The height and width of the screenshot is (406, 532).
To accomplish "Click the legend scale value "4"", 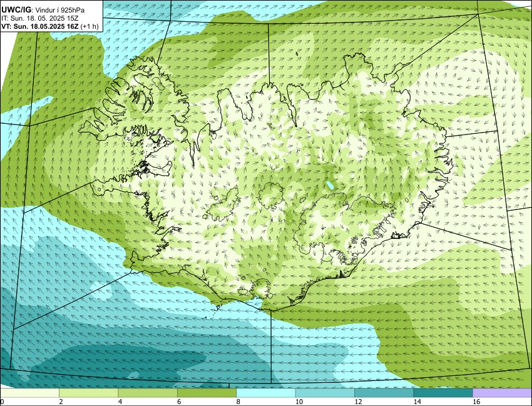I will click(x=120, y=402).
